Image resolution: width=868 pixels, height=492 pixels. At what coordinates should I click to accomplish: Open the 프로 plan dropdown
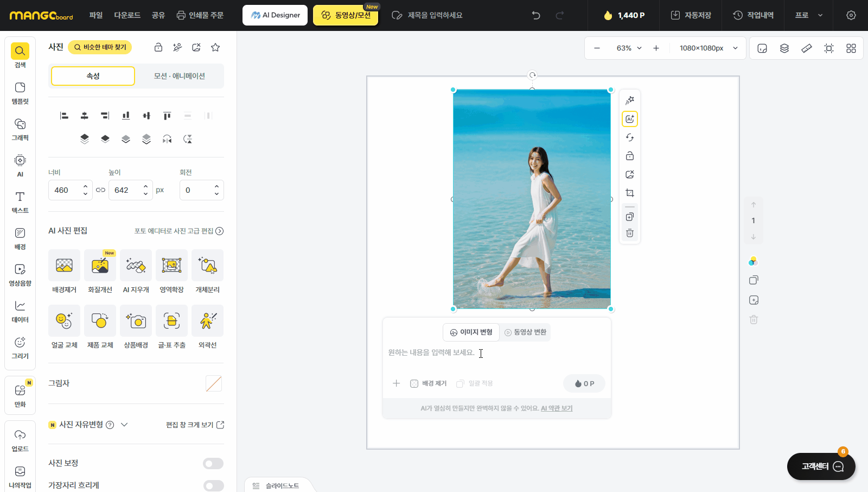pyautogui.click(x=809, y=15)
